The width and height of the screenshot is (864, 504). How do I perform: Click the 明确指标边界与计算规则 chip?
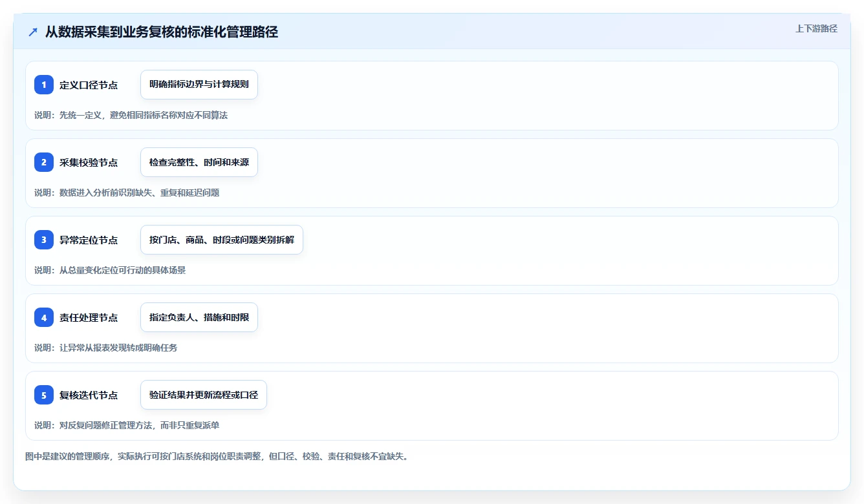tap(199, 85)
